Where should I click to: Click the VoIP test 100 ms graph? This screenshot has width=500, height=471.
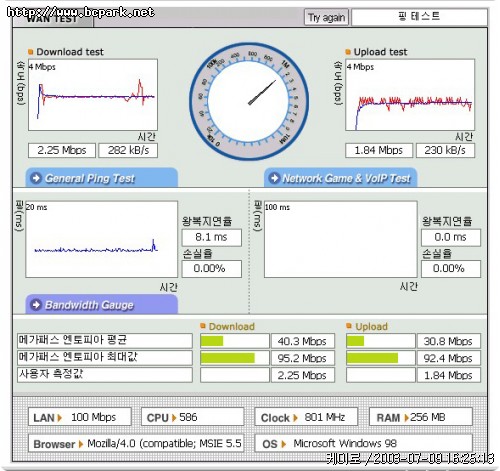coord(341,239)
